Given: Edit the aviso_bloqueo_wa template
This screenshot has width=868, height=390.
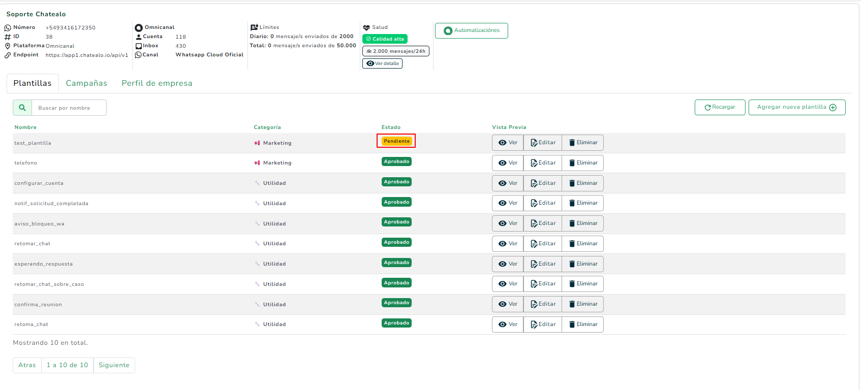Looking at the screenshot, I should 543,223.
